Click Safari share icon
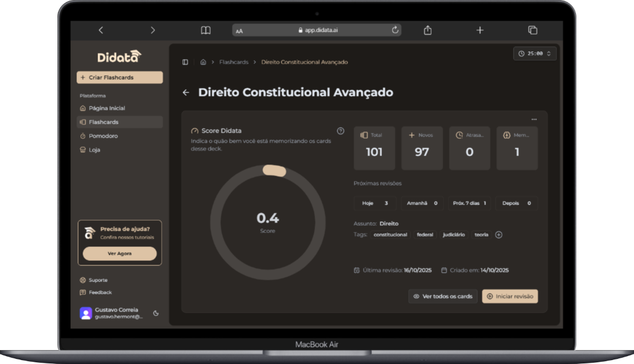Viewport: 634px width, 364px height. click(x=428, y=30)
